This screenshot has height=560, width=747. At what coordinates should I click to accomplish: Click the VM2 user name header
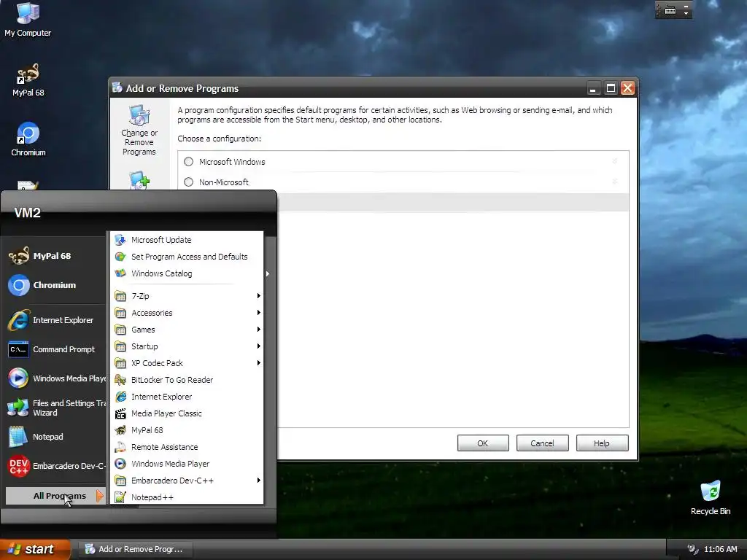tap(28, 213)
